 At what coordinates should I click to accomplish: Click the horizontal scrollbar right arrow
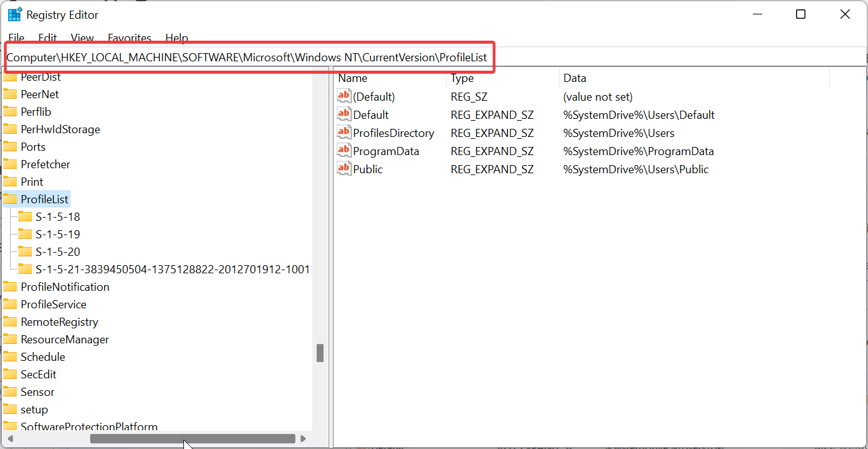[304, 439]
